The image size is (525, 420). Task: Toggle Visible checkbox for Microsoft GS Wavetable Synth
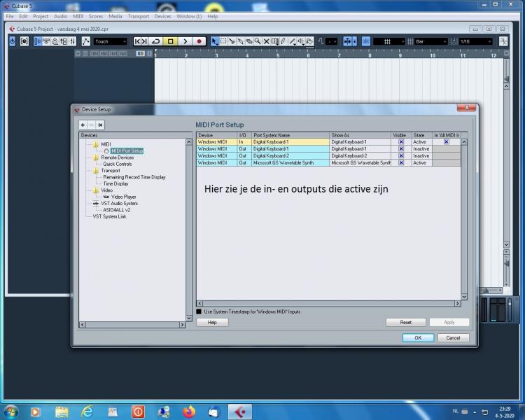(x=401, y=162)
